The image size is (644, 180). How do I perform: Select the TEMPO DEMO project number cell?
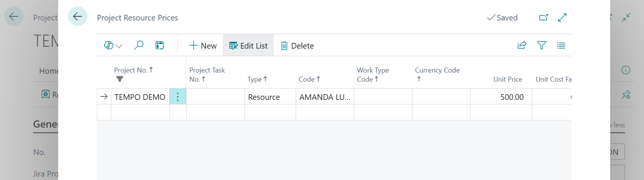(x=140, y=97)
